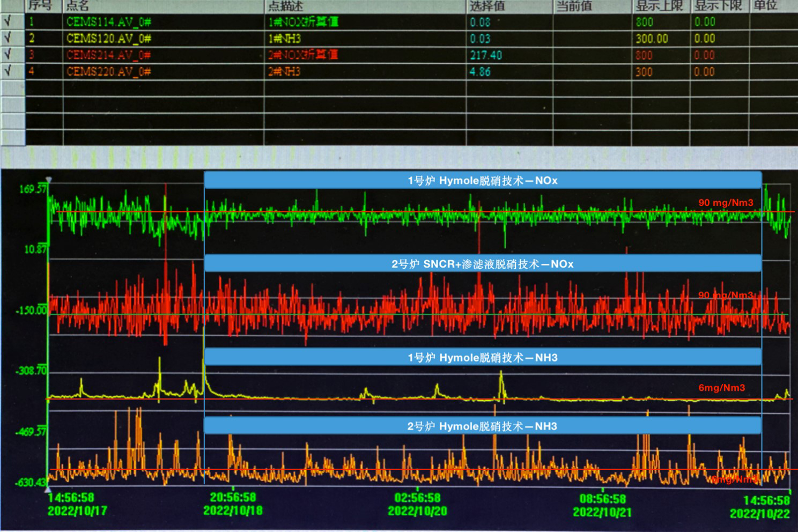Click the -308.70 Y-axis label

[x=31, y=371]
